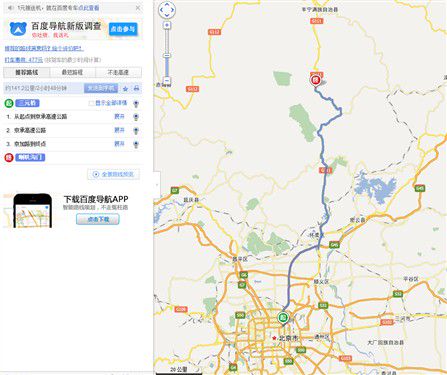The image size is (447, 375).
Task: Click the pan direction control on map
Action: (x=167, y=10)
